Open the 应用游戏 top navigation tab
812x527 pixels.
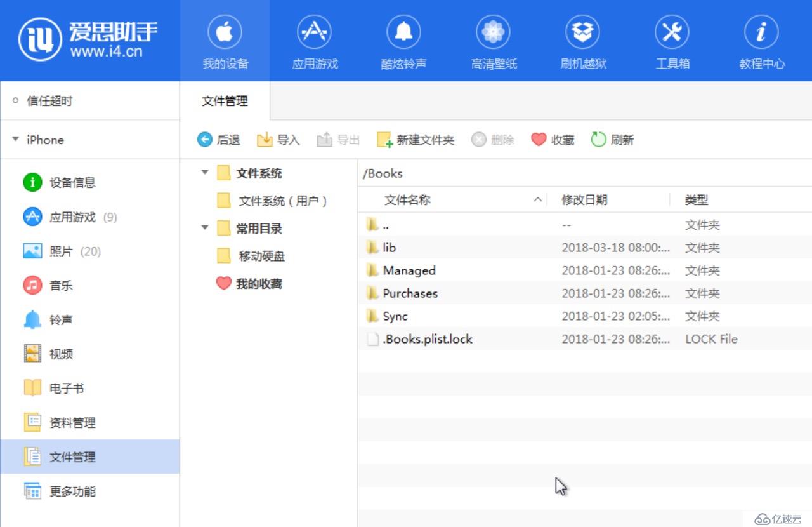click(x=315, y=42)
